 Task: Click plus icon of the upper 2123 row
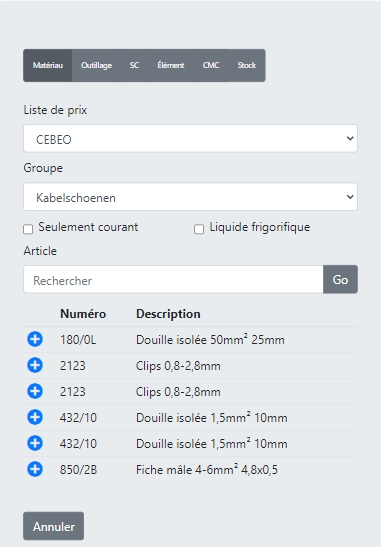tap(35, 365)
